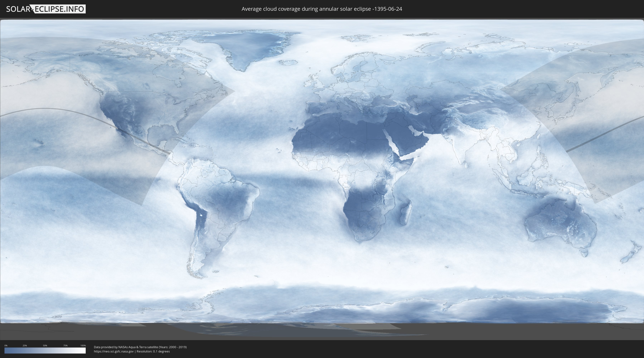Click the 0% legend label
Viewport: 644px width, 358px height.
(x=6, y=345)
